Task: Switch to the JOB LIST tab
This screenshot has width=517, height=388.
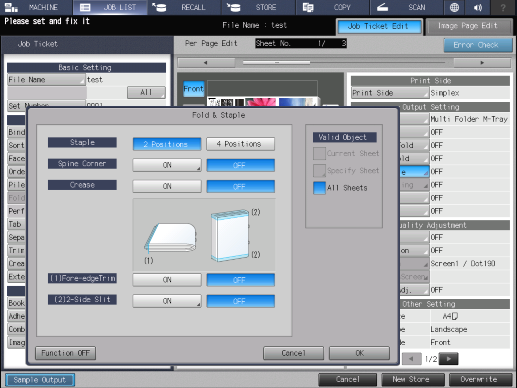Action: [110, 7]
